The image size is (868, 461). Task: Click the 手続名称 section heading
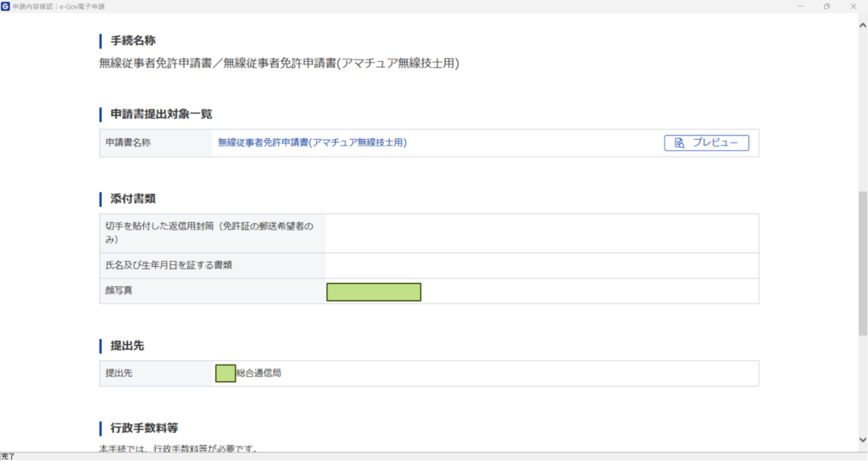[133, 41]
